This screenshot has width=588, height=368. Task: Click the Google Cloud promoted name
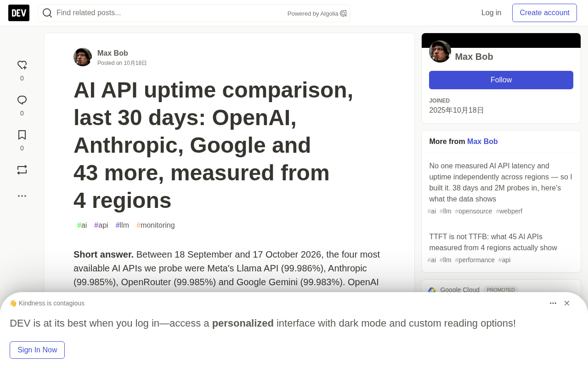[460, 290]
